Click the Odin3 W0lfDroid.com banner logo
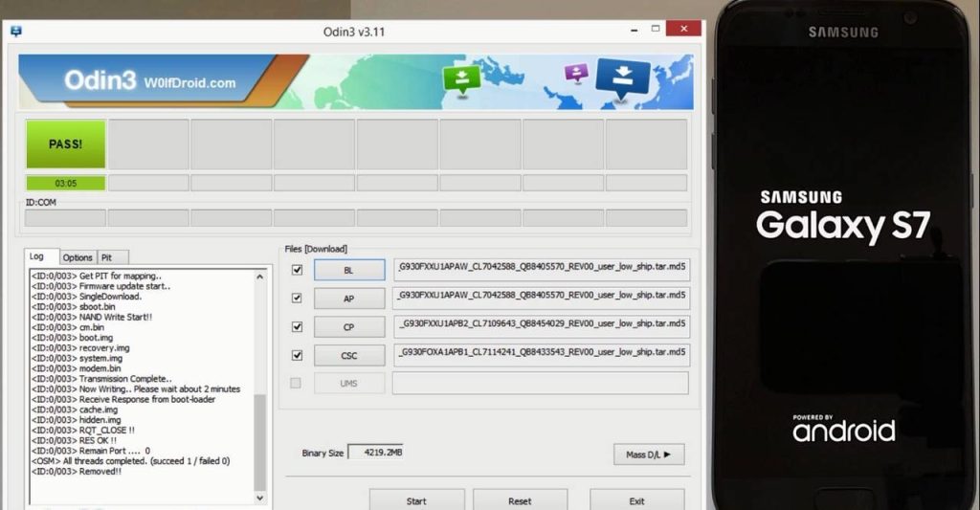Viewport: 980px width, 510px height. [x=150, y=80]
